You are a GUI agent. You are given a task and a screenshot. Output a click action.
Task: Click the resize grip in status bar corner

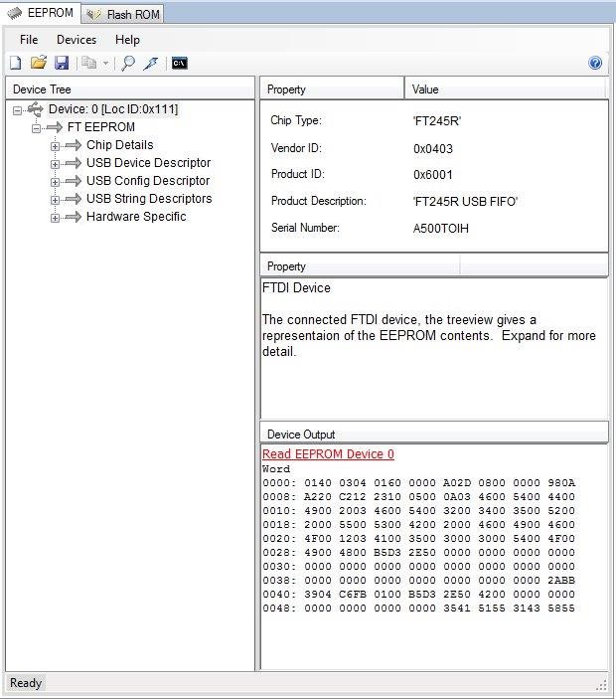point(601,685)
